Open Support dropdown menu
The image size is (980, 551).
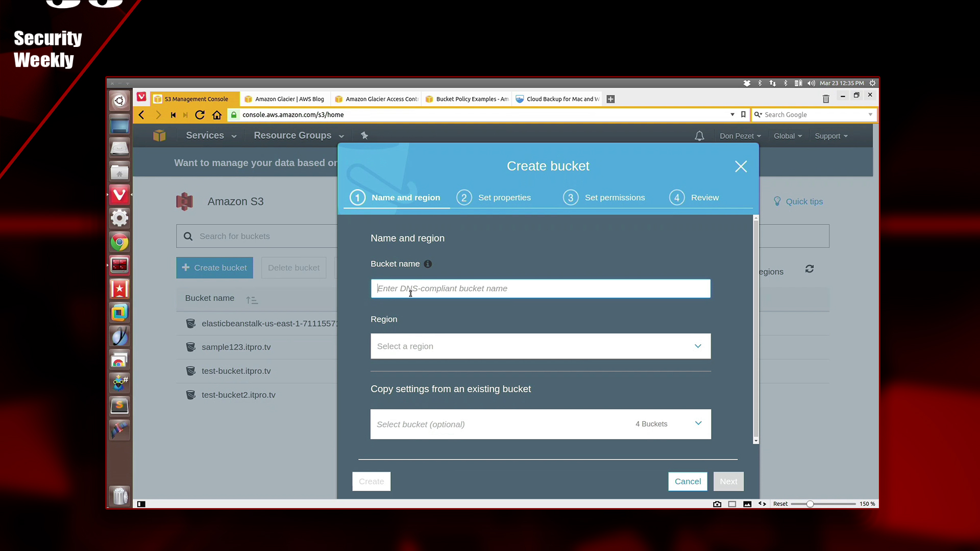831,136
